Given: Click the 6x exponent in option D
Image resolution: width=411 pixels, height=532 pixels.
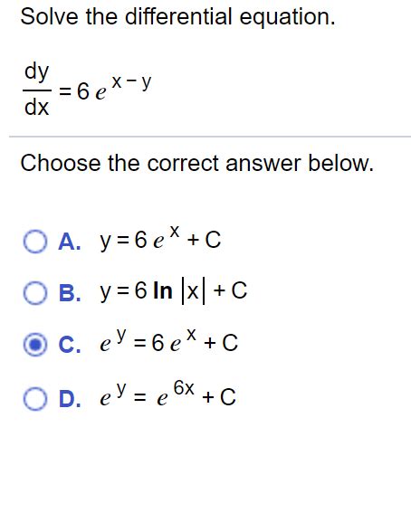Looking at the screenshot, I should click(184, 388).
